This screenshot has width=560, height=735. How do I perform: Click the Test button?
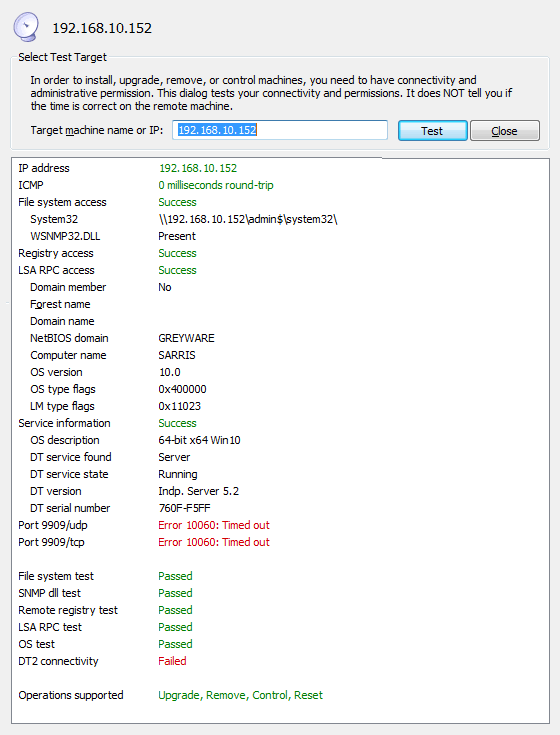(x=433, y=131)
